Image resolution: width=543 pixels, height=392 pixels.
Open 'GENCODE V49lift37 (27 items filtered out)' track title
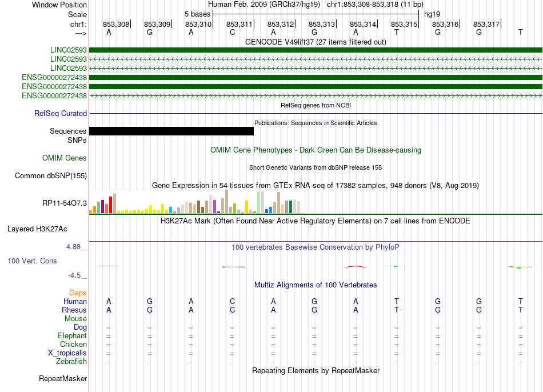pyautogui.click(x=316, y=42)
